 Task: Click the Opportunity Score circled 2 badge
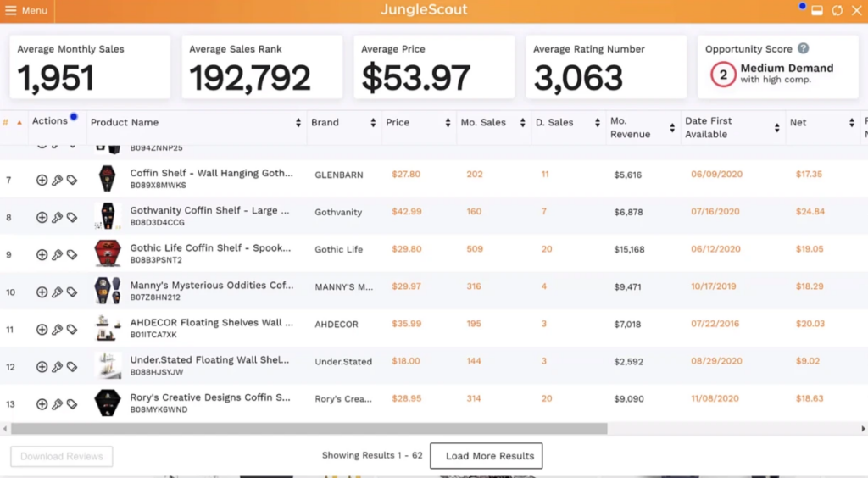point(723,75)
